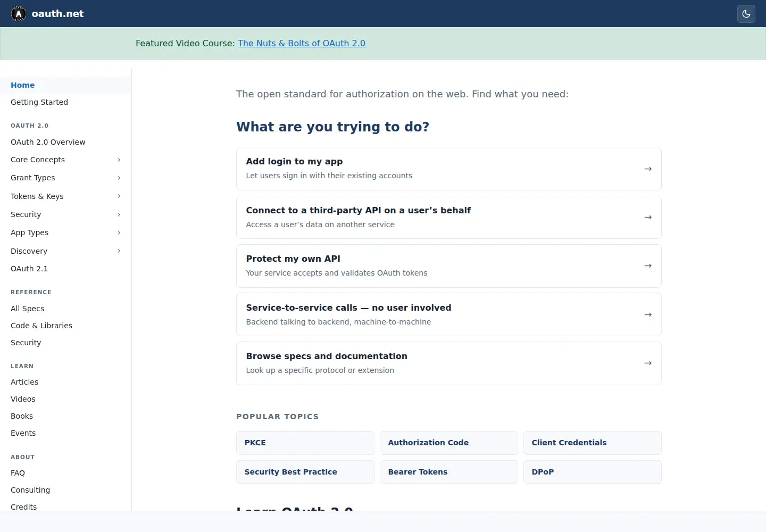Expand the Grant Types chevron
This screenshot has height=532, width=766.
pyautogui.click(x=119, y=178)
